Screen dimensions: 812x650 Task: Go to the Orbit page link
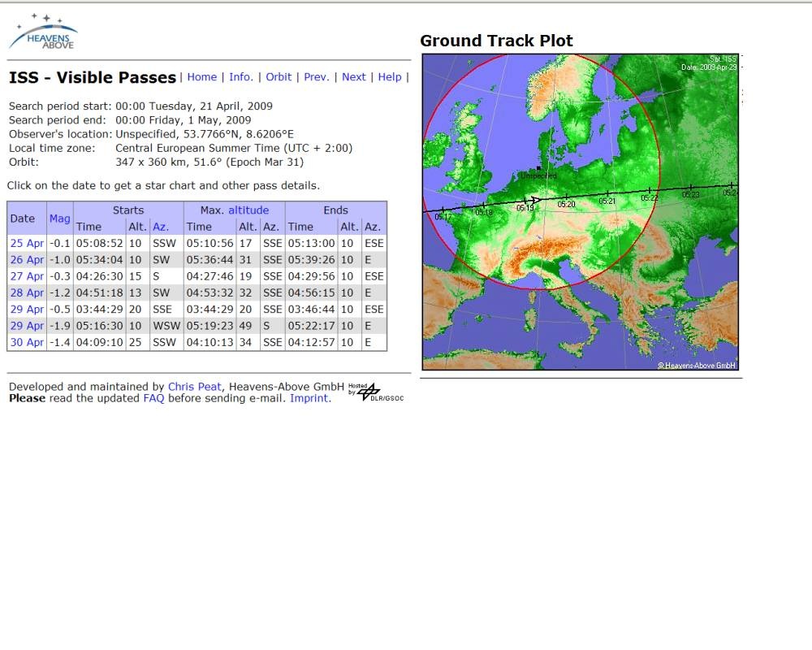(x=279, y=77)
